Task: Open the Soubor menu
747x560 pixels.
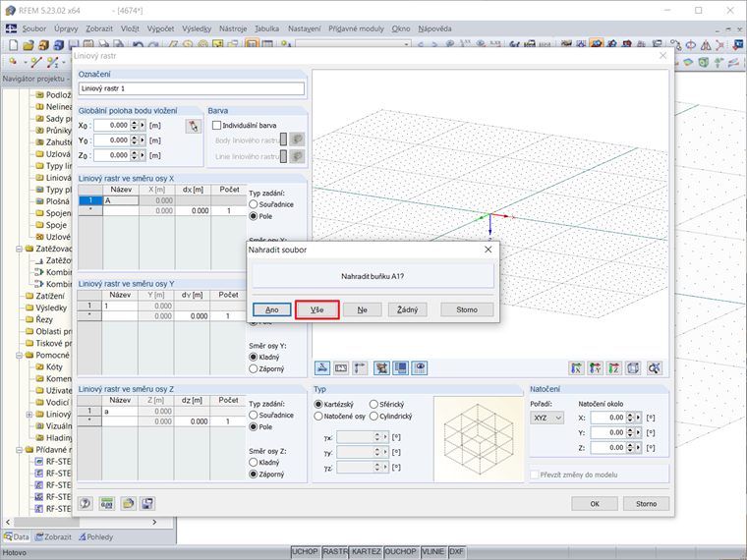Action: 33,28
